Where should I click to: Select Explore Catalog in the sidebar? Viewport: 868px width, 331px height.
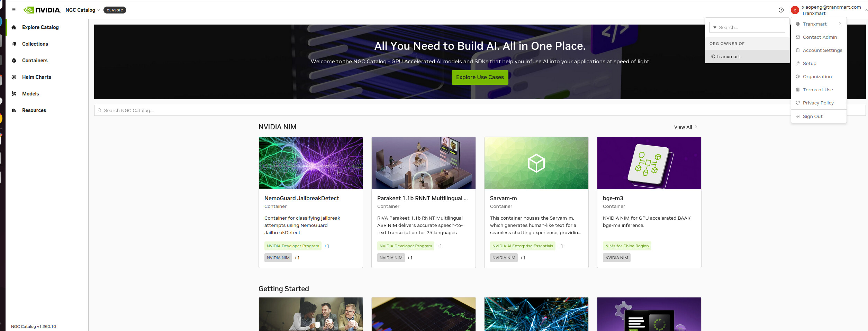[x=40, y=27]
